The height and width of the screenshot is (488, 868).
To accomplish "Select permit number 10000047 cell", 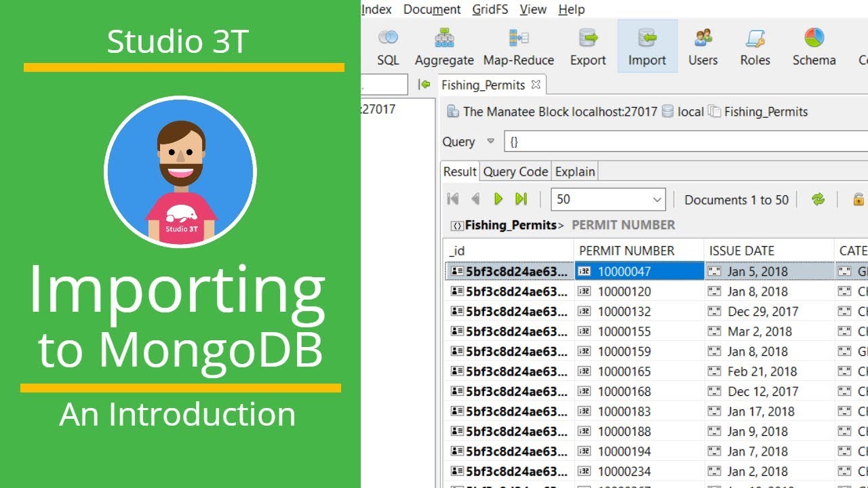I will [x=639, y=271].
